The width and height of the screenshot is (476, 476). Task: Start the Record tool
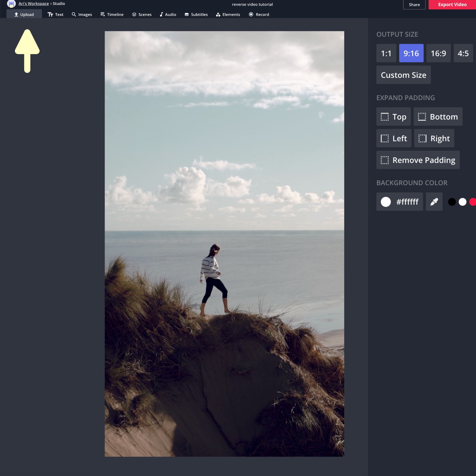[259, 14]
